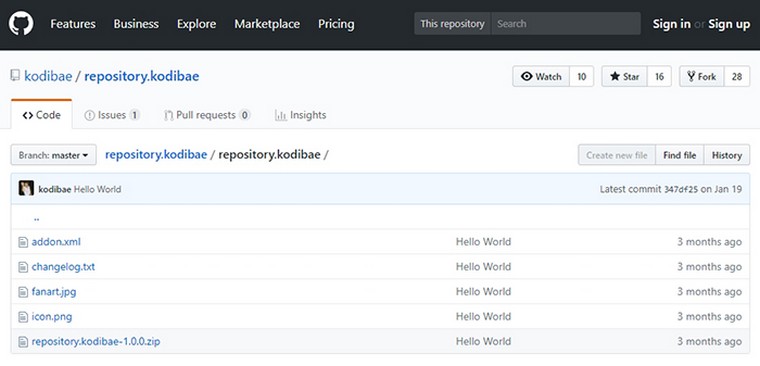Click Sign up link
The width and height of the screenshot is (760, 366).
[x=729, y=24]
